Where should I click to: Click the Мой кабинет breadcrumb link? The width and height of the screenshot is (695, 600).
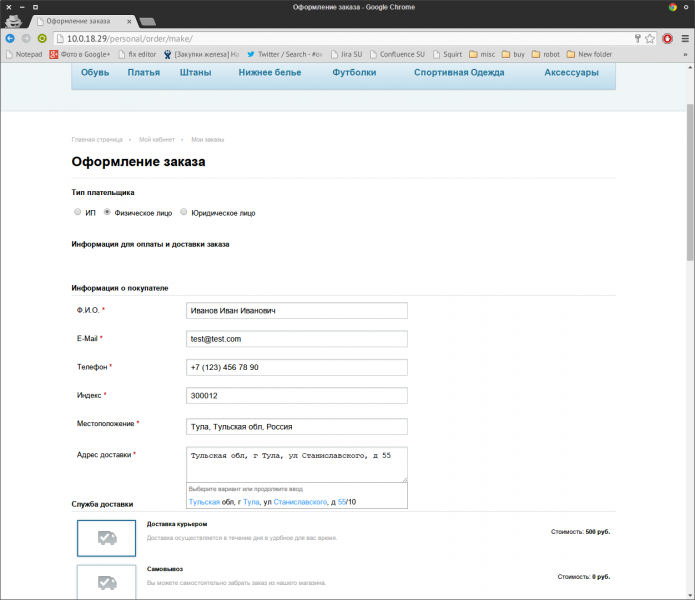158,140
